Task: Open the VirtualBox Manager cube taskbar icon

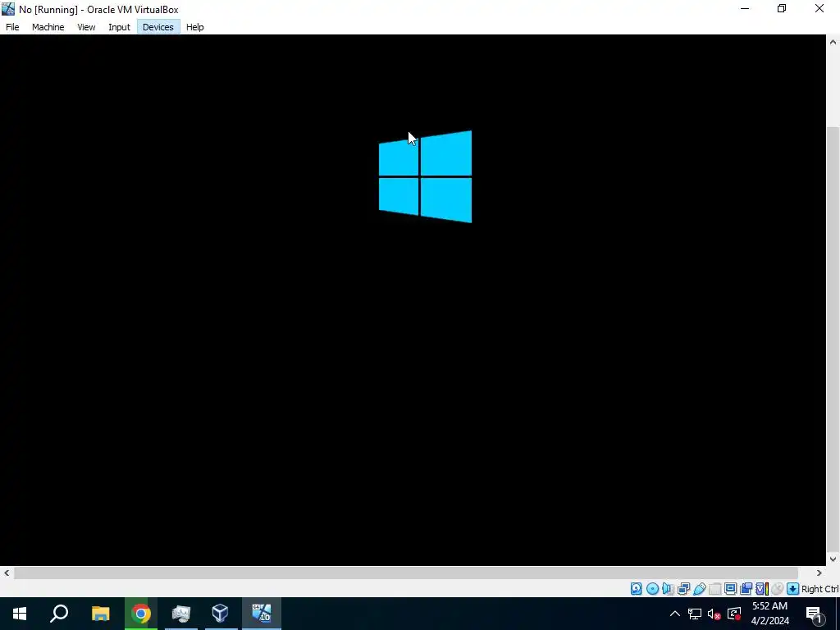Action: [220, 614]
